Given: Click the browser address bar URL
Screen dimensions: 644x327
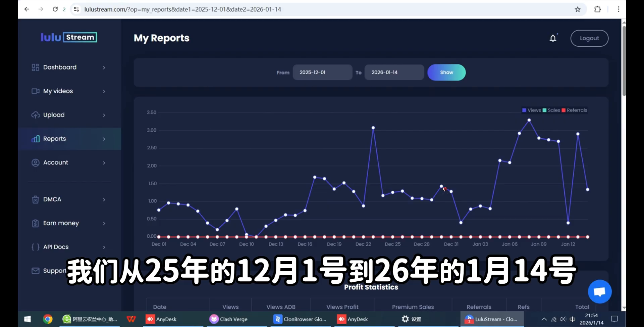Looking at the screenshot, I should point(183,9).
